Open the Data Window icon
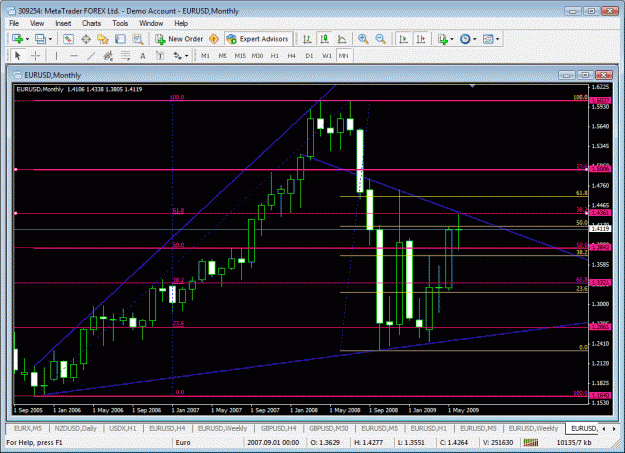 pos(86,39)
